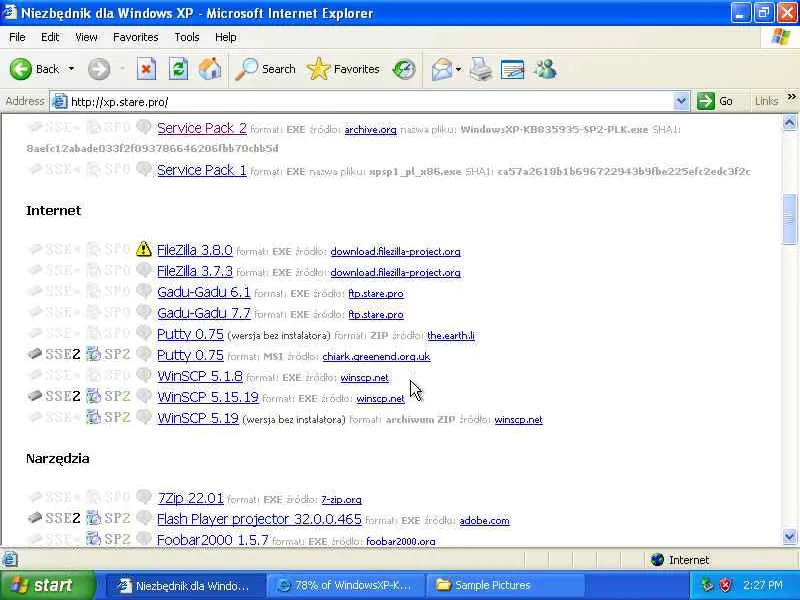This screenshot has width=800, height=600.
Task: Click the Back arrow toolbar icon
Action: [x=21, y=69]
